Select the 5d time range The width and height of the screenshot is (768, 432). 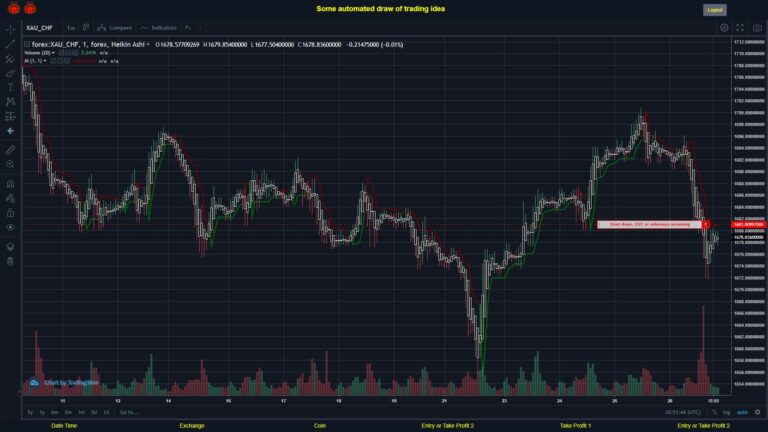coord(94,412)
